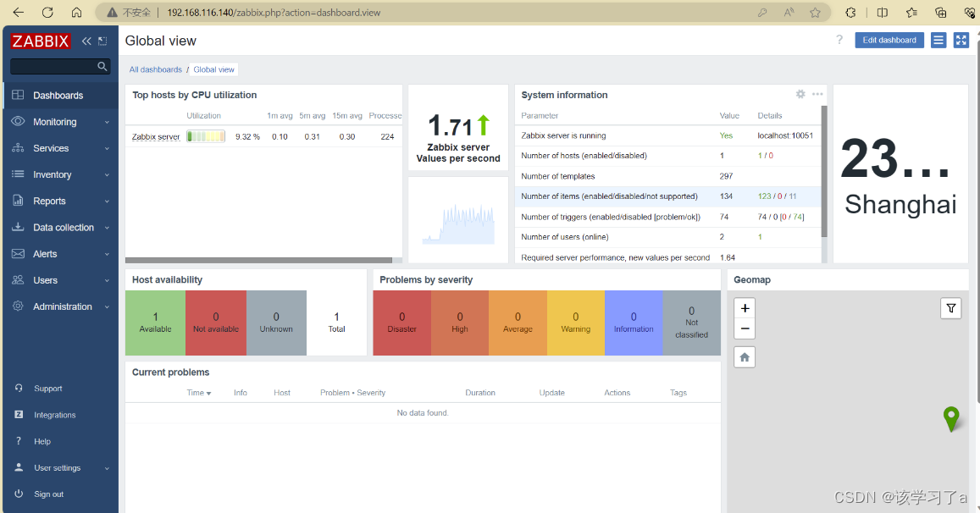The image size is (980, 513).
Task: Open the Geomap severity filter
Action: [x=950, y=308]
